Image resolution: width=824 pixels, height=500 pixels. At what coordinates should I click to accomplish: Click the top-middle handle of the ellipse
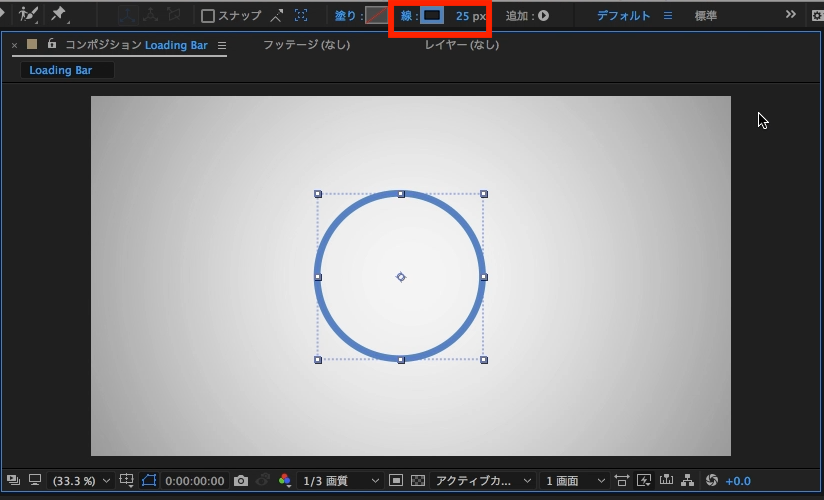[x=401, y=194]
